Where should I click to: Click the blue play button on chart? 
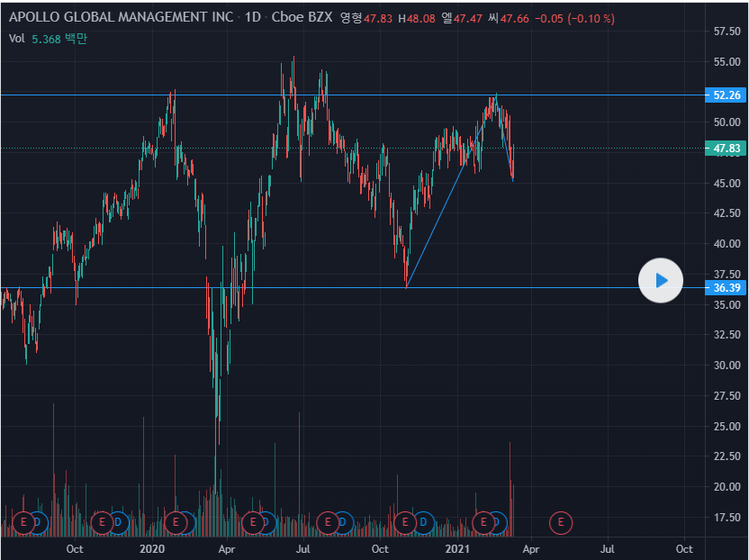point(661,280)
